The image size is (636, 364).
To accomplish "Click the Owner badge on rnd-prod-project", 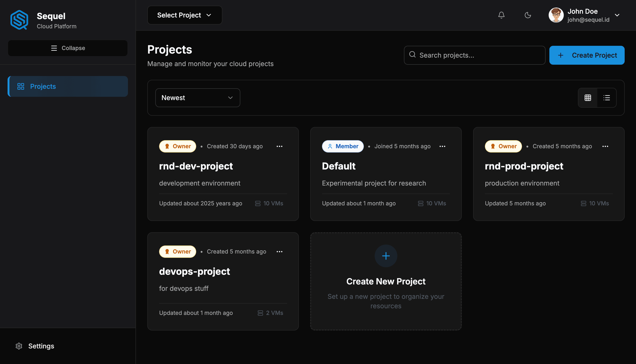I will (x=503, y=146).
